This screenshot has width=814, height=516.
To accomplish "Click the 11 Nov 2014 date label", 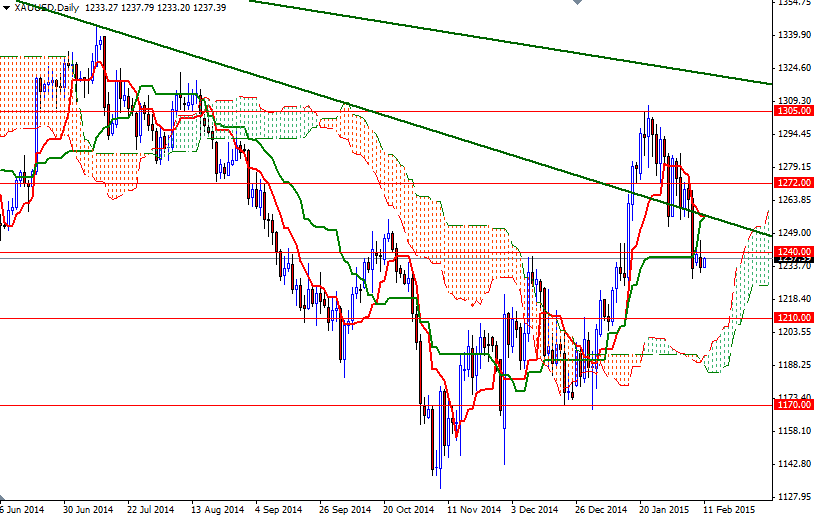I will 472,508.
